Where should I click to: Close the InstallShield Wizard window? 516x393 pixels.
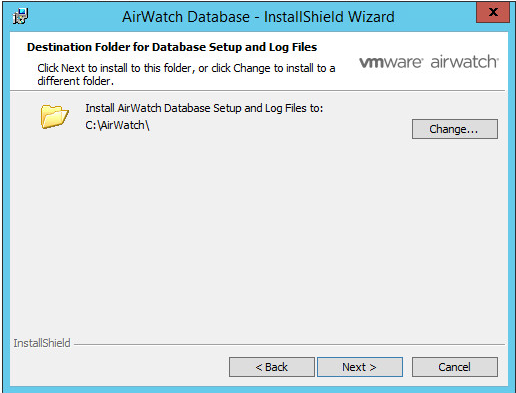(493, 12)
